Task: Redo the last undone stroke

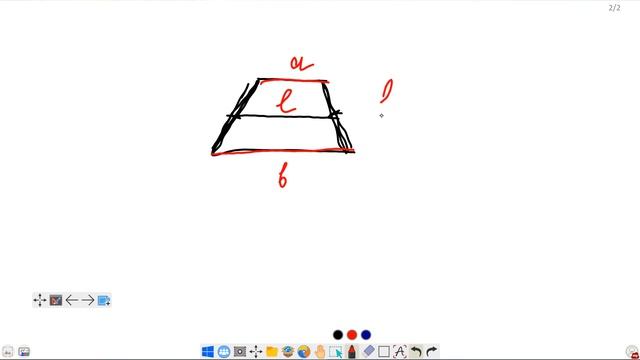Action: pos(431,351)
